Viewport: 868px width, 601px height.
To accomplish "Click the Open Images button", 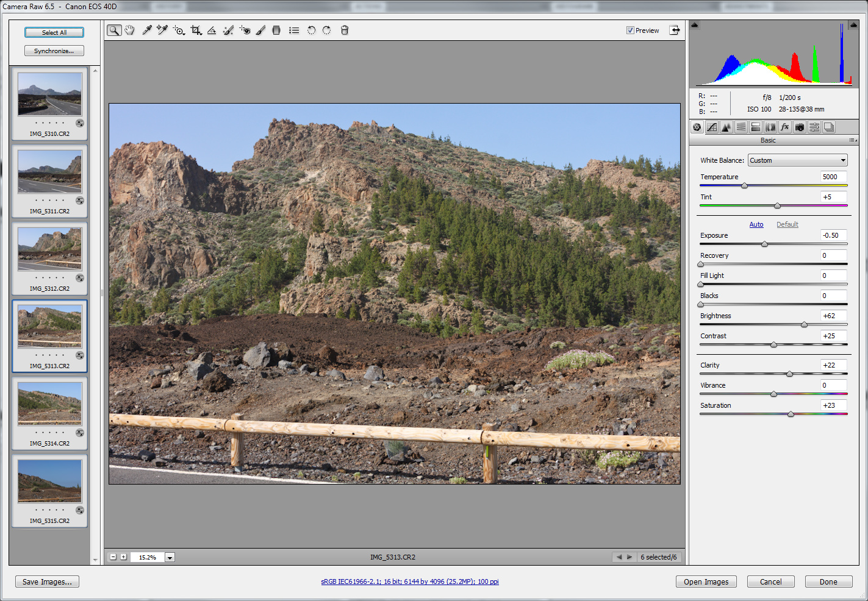I will [x=706, y=582].
